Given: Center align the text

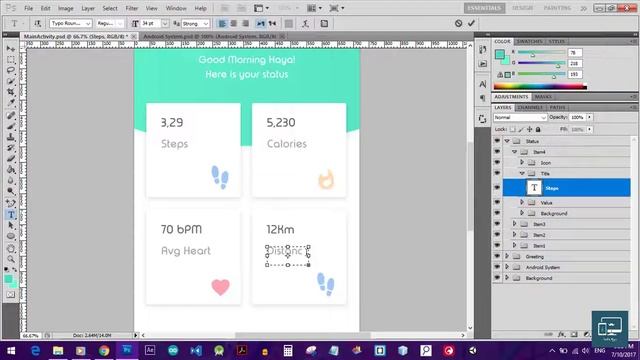Looking at the screenshot, I should (234, 24).
